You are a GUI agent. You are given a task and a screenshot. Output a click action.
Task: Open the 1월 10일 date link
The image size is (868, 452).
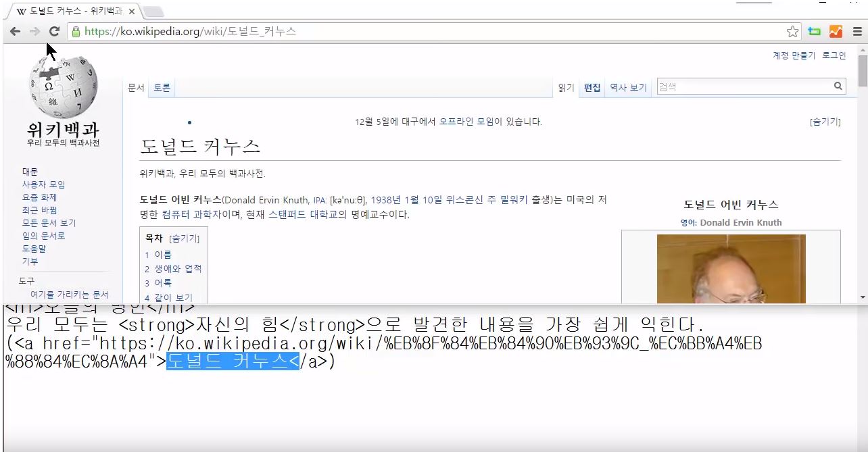[x=423, y=200]
